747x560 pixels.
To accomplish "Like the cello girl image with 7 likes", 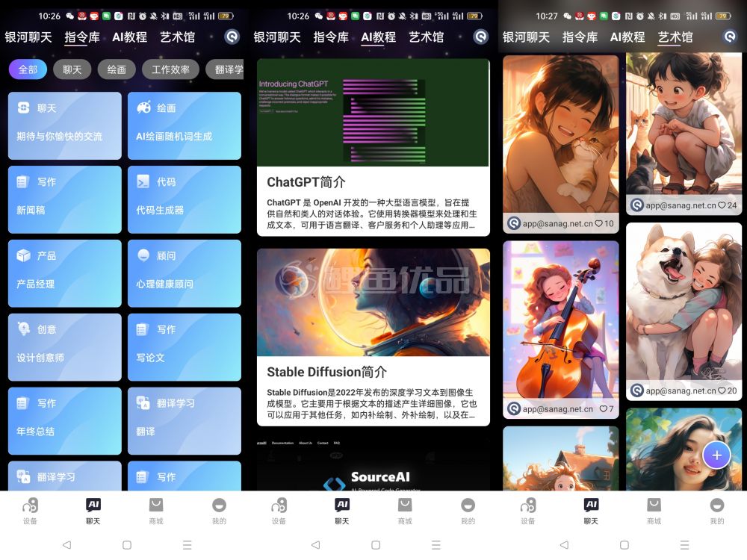I will tap(603, 408).
